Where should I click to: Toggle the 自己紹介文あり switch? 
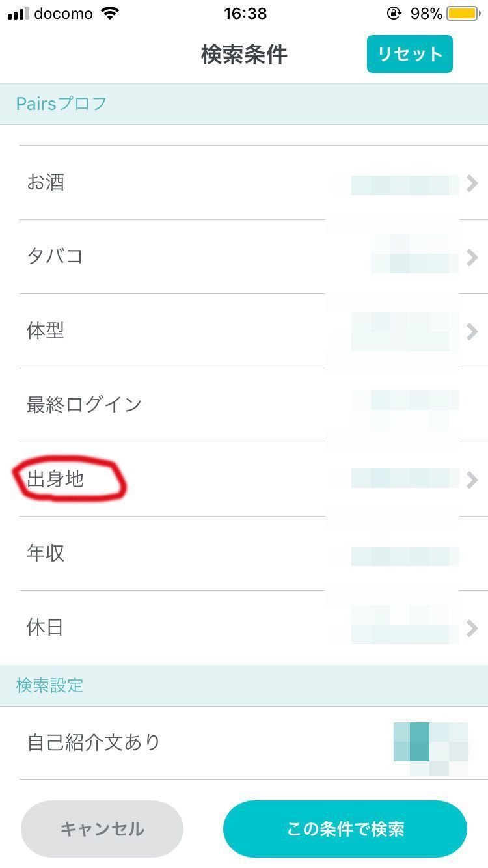click(431, 742)
